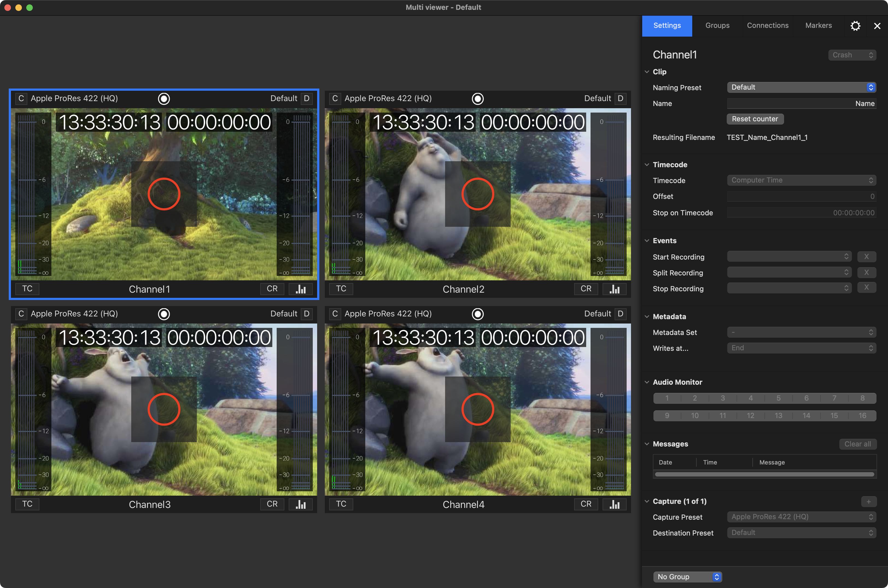Collapse the Events section chevron
This screenshot has width=888, height=588.
[x=647, y=241]
